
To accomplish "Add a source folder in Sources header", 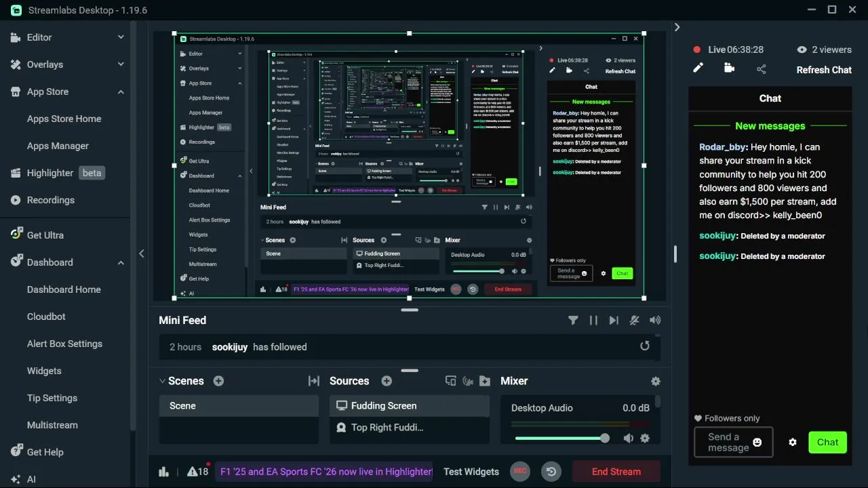I will 484,381.
